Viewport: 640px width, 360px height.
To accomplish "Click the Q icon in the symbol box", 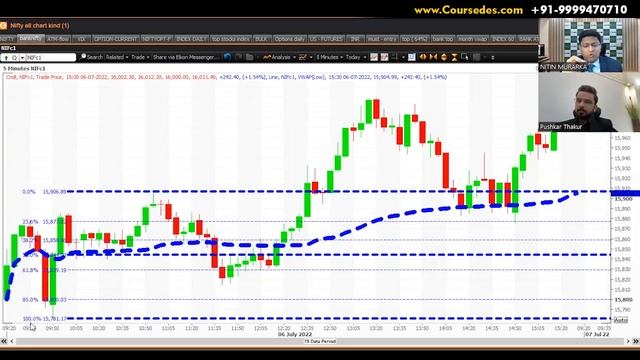I will (x=14, y=58).
